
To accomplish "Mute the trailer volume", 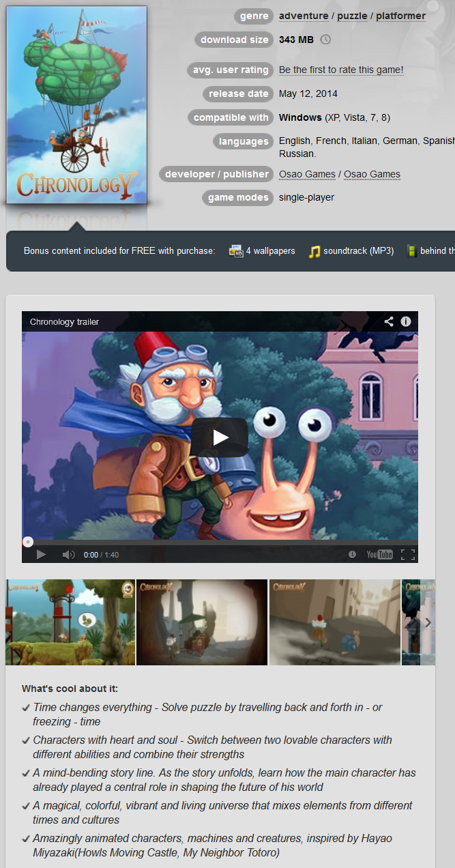I will [x=68, y=555].
